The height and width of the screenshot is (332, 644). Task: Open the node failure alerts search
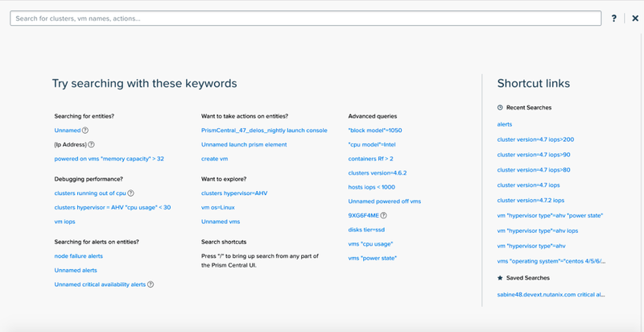coord(78,256)
